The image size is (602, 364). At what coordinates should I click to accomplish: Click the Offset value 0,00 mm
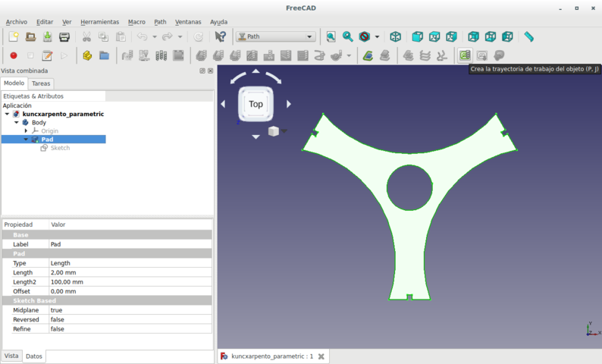coord(130,291)
